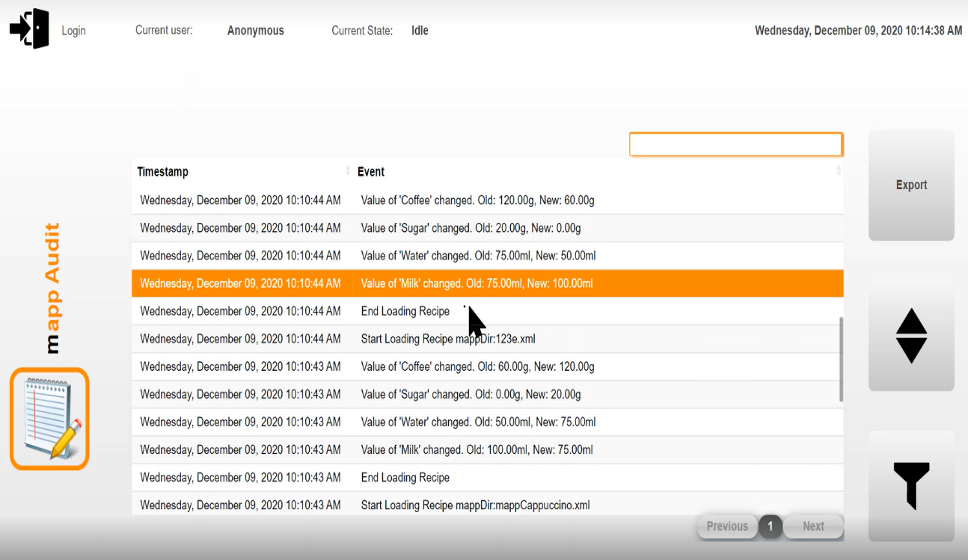Select page 1 in pagination
Viewport: 968px width, 560px height.
point(771,526)
